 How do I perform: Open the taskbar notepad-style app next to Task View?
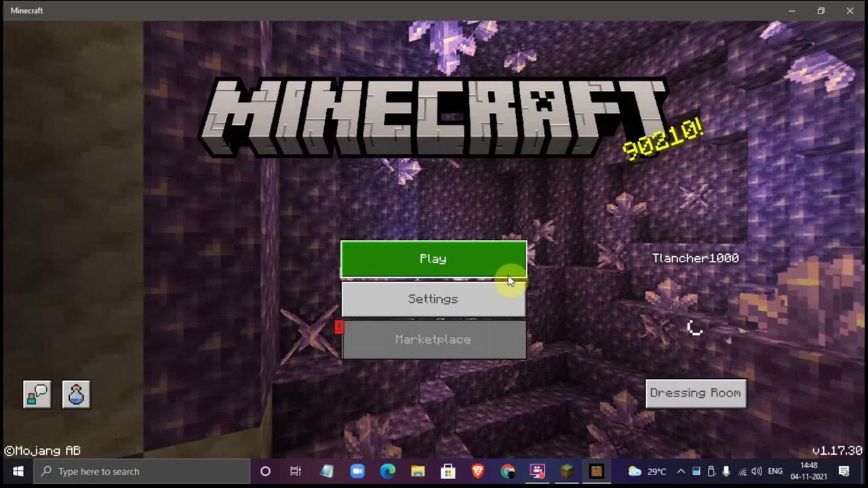pyautogui.click(x=326, y=471)
